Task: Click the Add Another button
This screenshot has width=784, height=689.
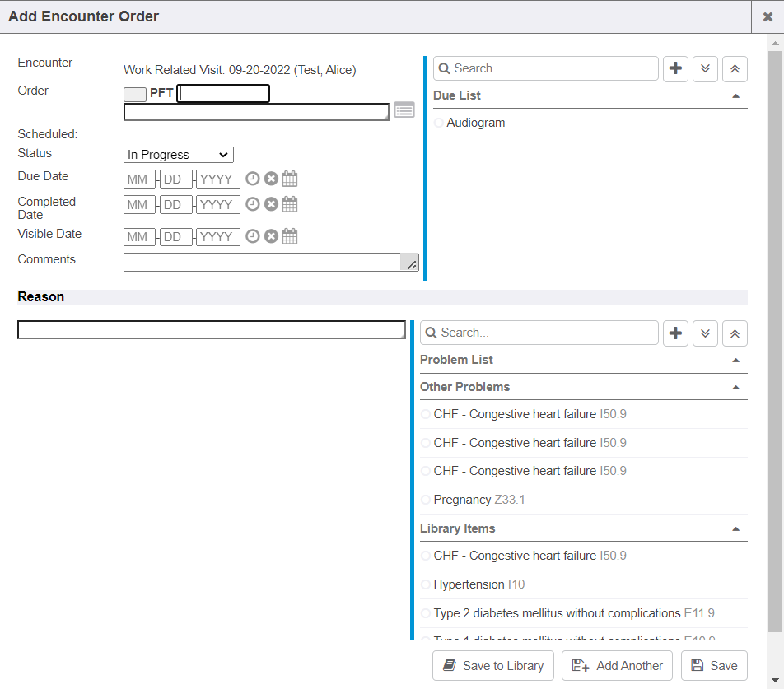Action: [x=617, y=666]
